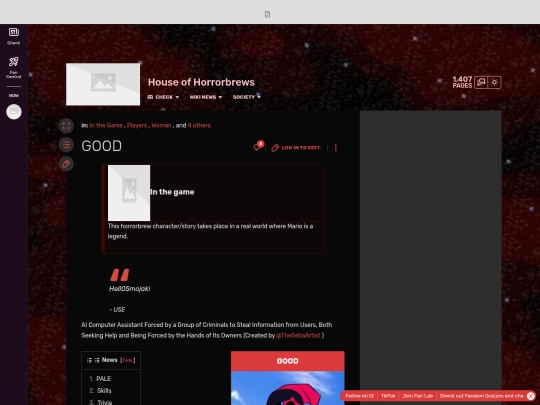Click the user avatar in left sidebar

click(x=14, y=112)
